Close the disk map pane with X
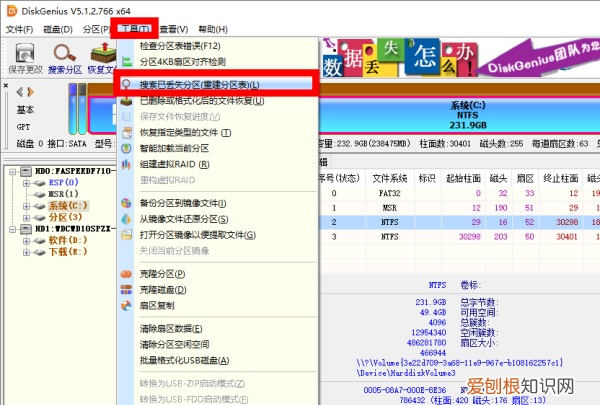The image size is (600, 405). pyautogui.click(x=6, y=85)
